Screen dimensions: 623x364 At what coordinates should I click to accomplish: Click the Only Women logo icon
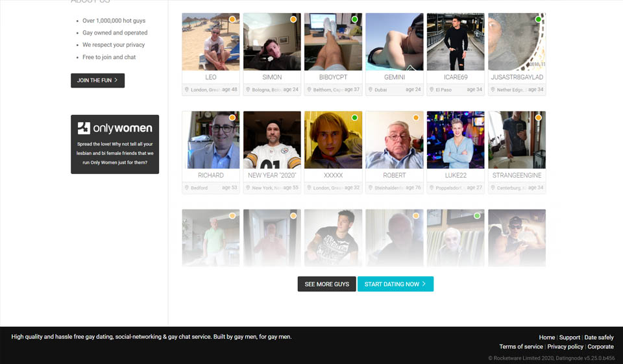(x=84, y=128)
